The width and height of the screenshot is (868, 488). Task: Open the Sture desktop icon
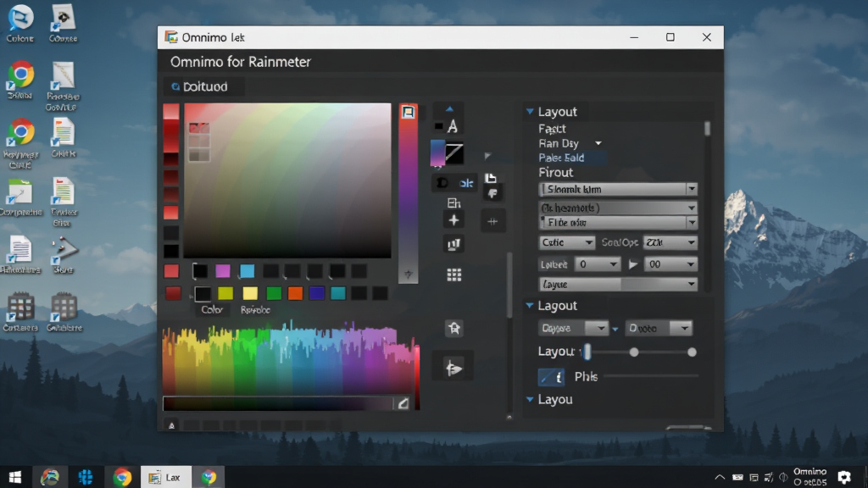tap(63, 255)
